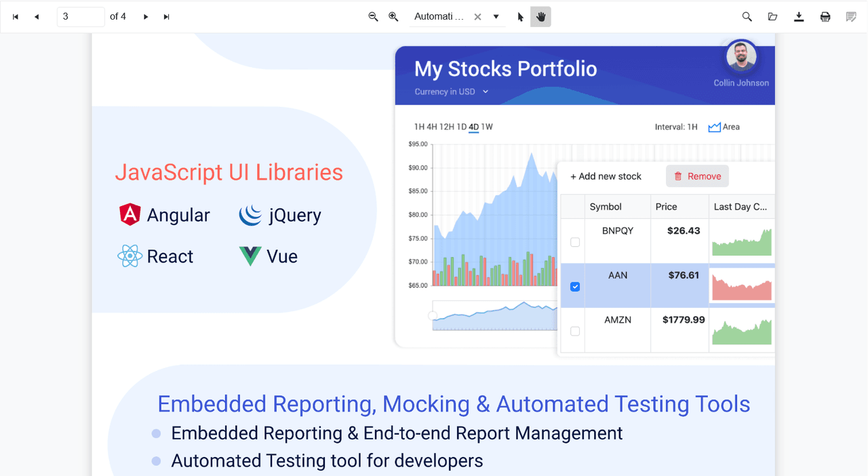The height and width of the screenshot is (476, 868).
Task: Click the AMZN green sparkline chart
Action: (742, 332)
